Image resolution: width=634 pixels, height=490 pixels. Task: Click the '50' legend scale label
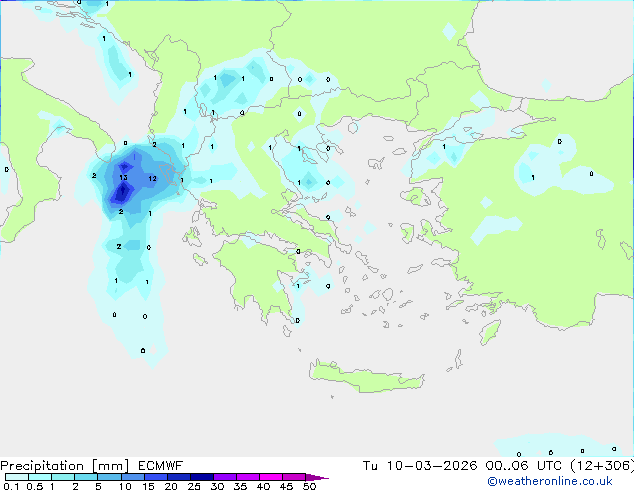(x=309, y=486)
